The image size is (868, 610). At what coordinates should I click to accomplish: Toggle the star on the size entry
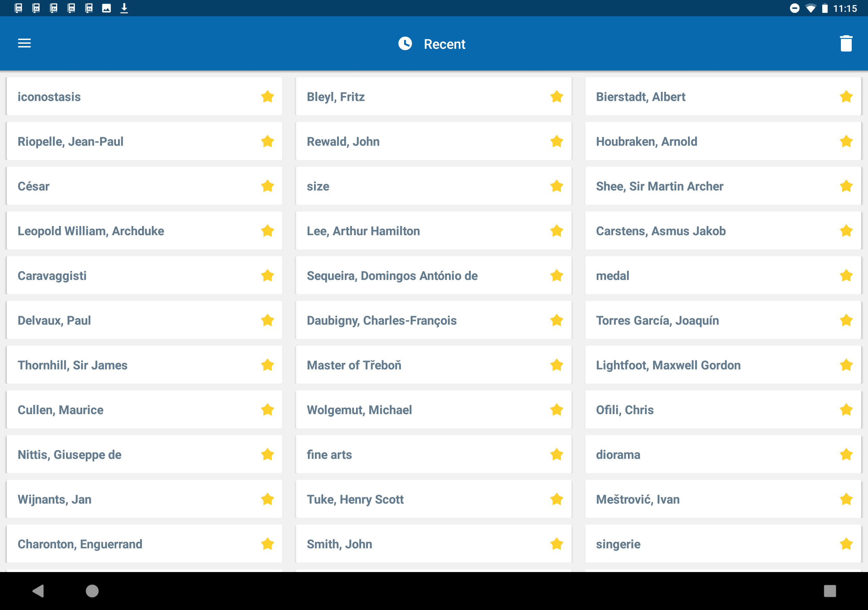point(556,186)
